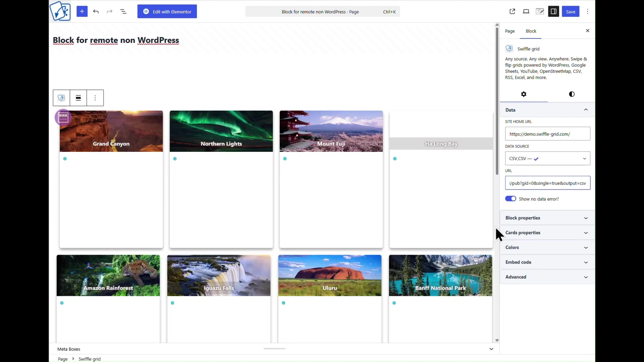Redo the last change
644x362 pixels.
point(109,11)
